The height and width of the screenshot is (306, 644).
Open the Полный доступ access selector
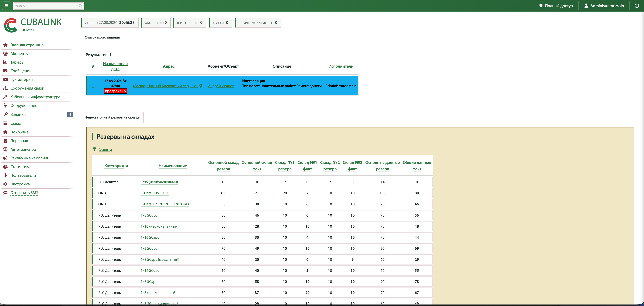coord(556,6)
